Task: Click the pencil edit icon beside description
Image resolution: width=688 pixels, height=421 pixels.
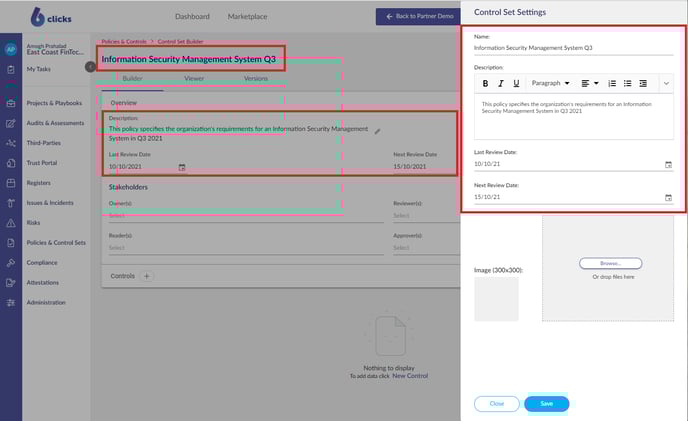Action: pyautogui.click(x=377, y=131)
